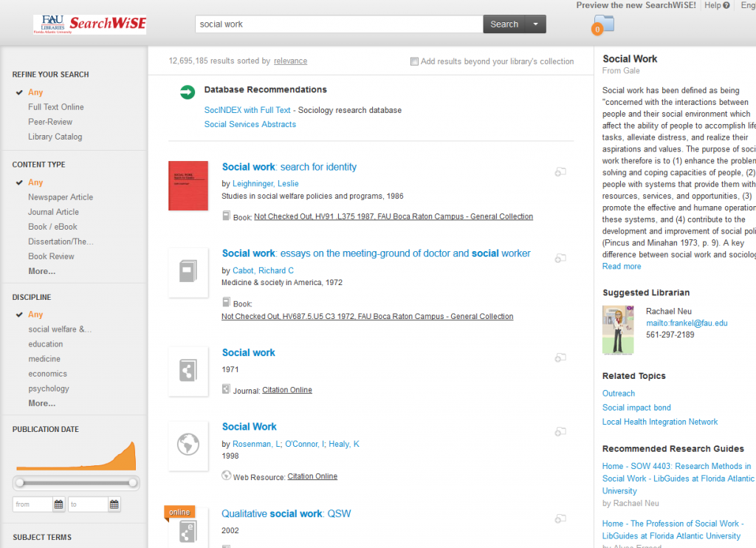Filter discipline to social welfare

point(60,329)
